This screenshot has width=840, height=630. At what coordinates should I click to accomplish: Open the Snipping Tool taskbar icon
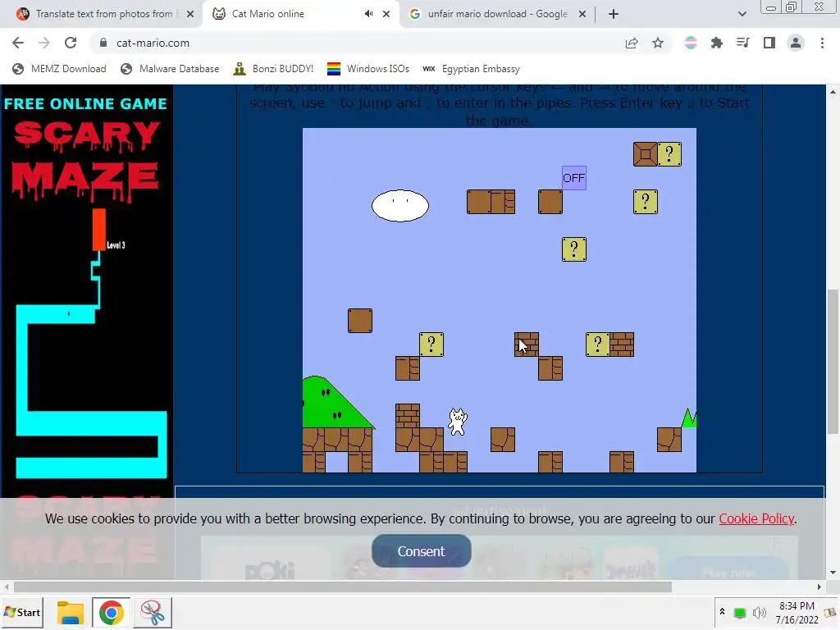153,612
